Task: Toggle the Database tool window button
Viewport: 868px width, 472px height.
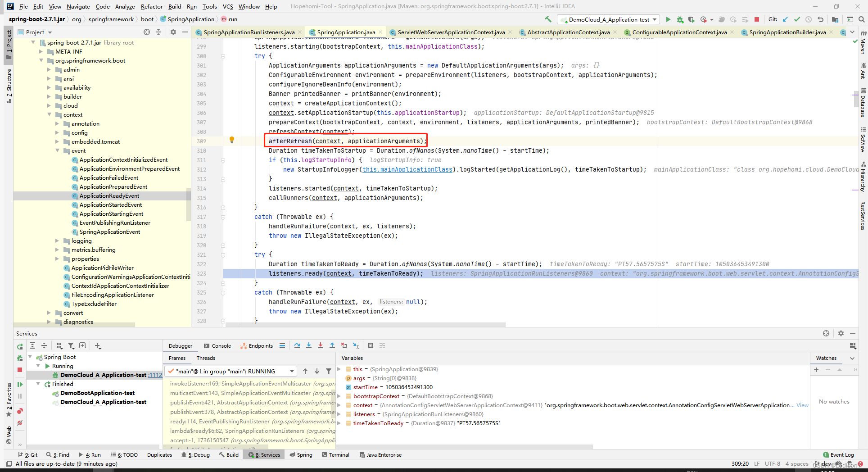Action: [863, 103]
